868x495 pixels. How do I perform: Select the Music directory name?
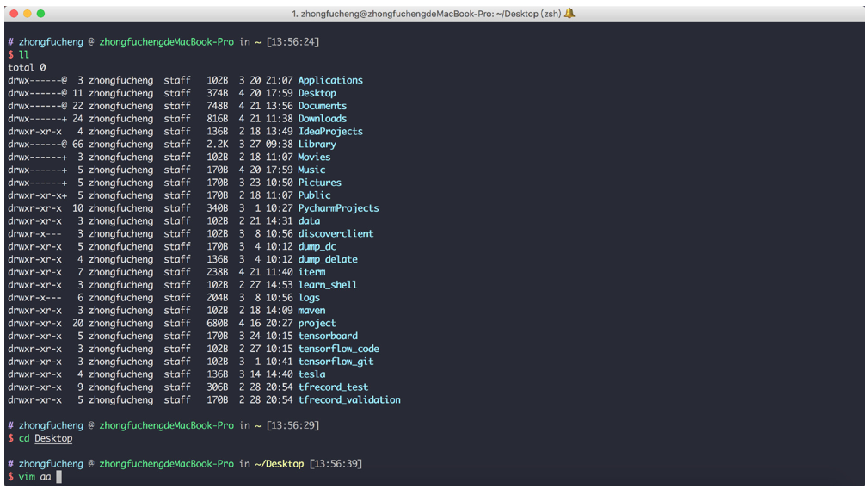click(x=311, y=170)
